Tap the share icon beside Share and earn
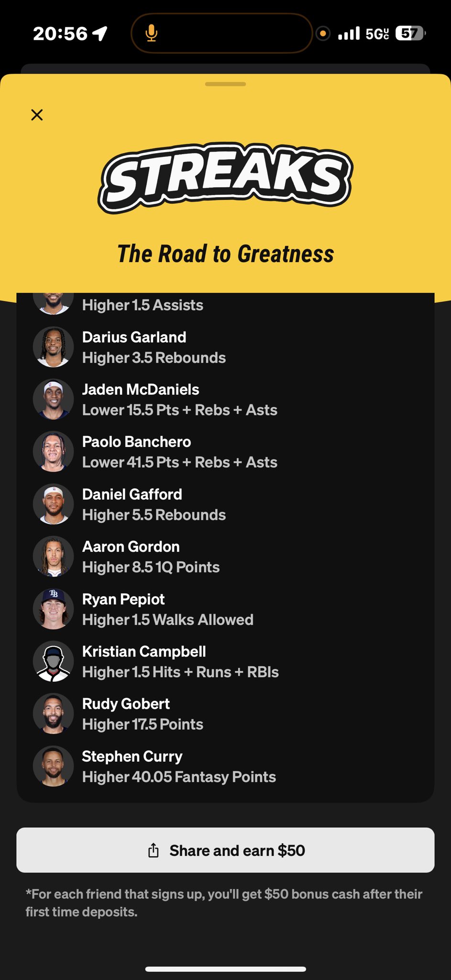 [153, 850]
